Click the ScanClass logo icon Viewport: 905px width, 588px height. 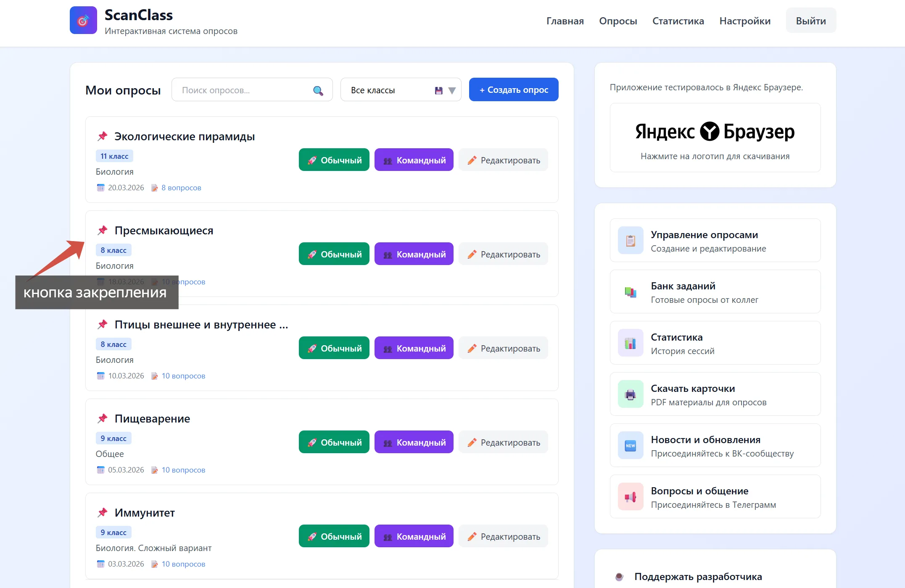pos(83,20)
